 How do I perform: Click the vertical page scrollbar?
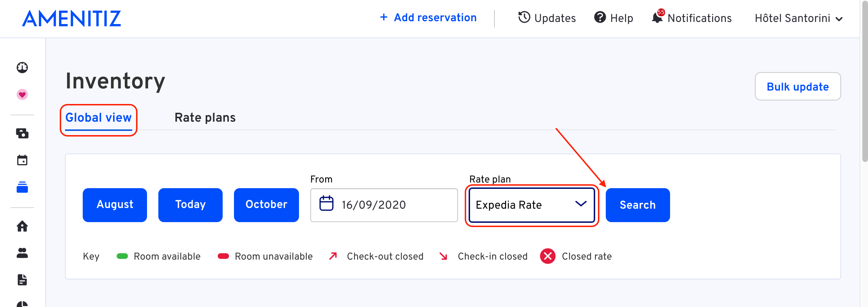click(865, 153)
